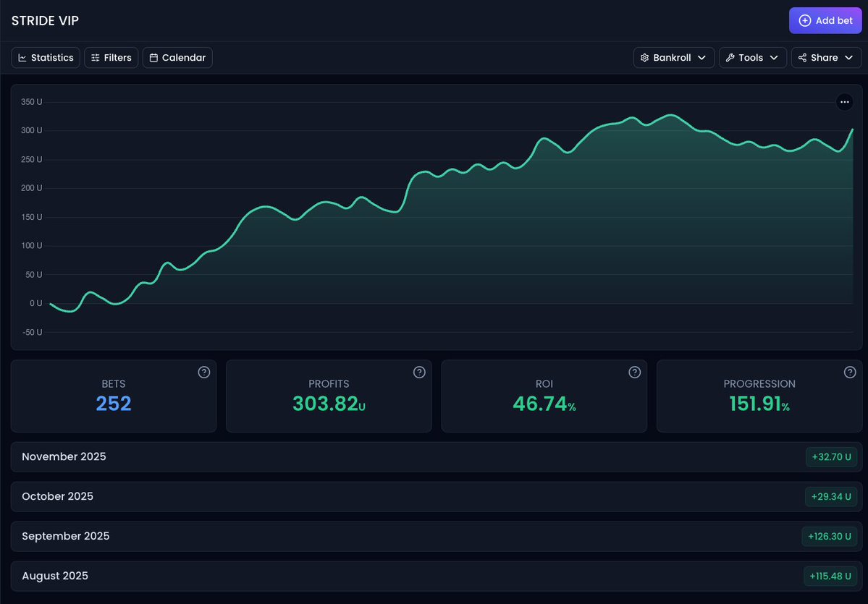Click the Add bet button
The width and height of the screenshot is (868, 604).
coord(825,20)
